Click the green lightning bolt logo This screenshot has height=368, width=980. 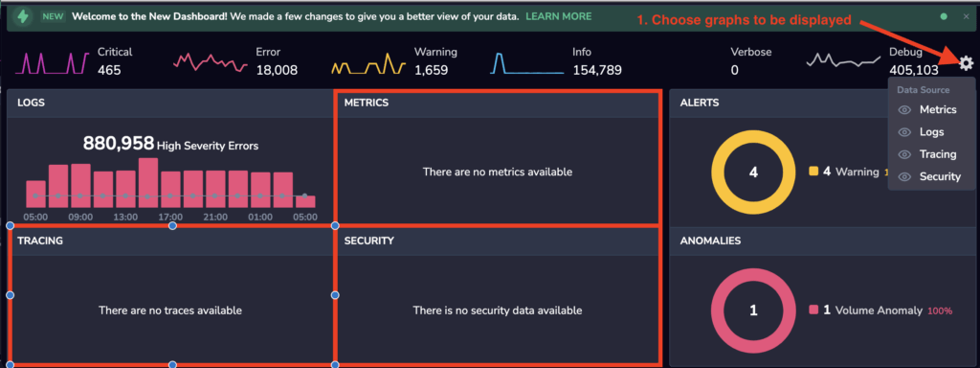click(x=23, y=16)
